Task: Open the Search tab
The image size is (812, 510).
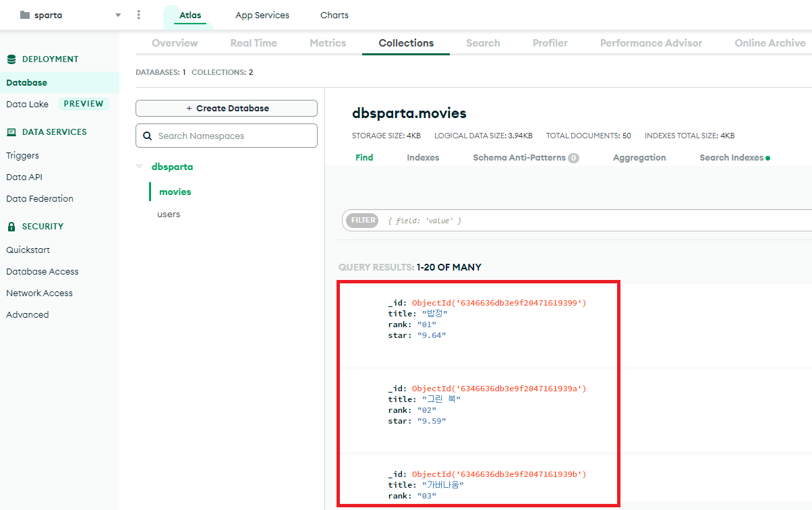Action: [x=483, y=42]
